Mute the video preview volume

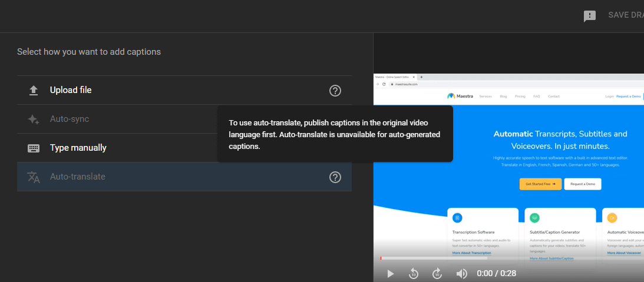point(462,273)
